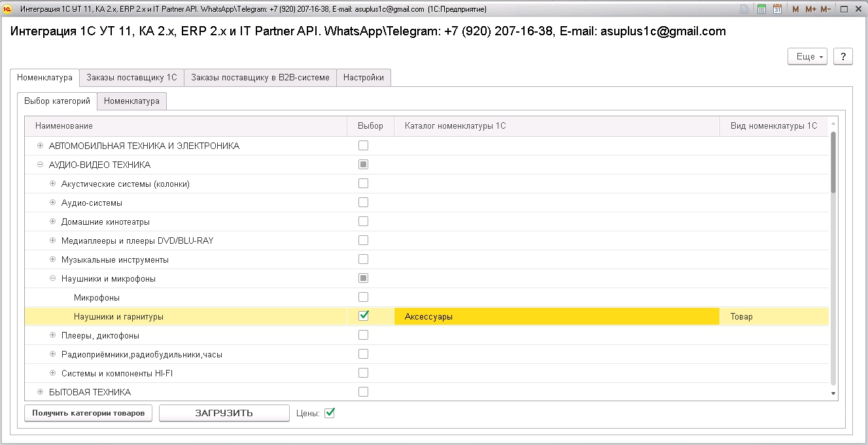
Task: Click the 1C application logo icon
Action: tap(8, 9)
